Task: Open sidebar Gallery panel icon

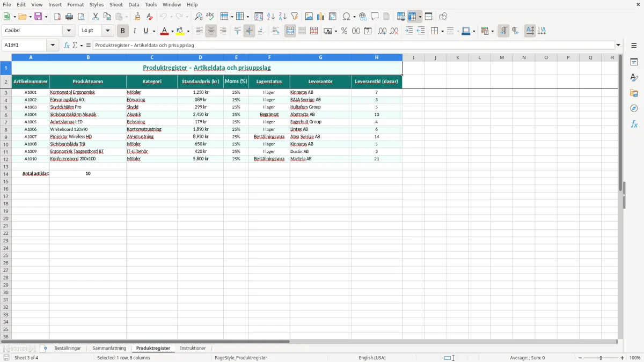Action: point(634,93)
